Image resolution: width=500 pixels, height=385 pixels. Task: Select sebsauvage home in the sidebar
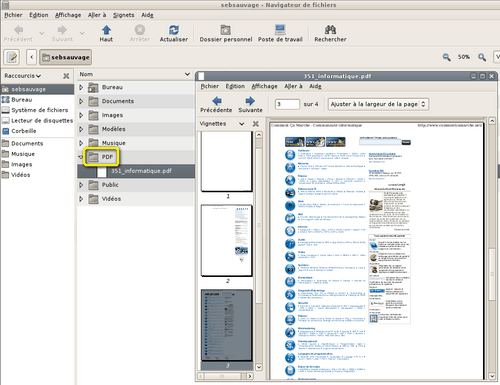coord(37,89)
